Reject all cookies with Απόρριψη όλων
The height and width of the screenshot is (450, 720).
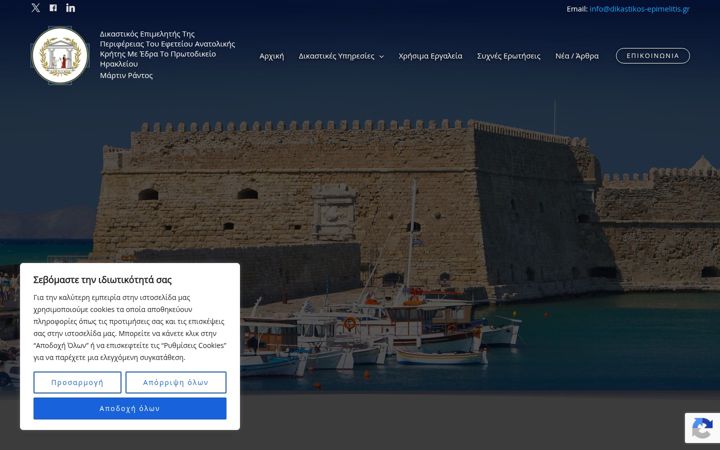tap(176, 382)
